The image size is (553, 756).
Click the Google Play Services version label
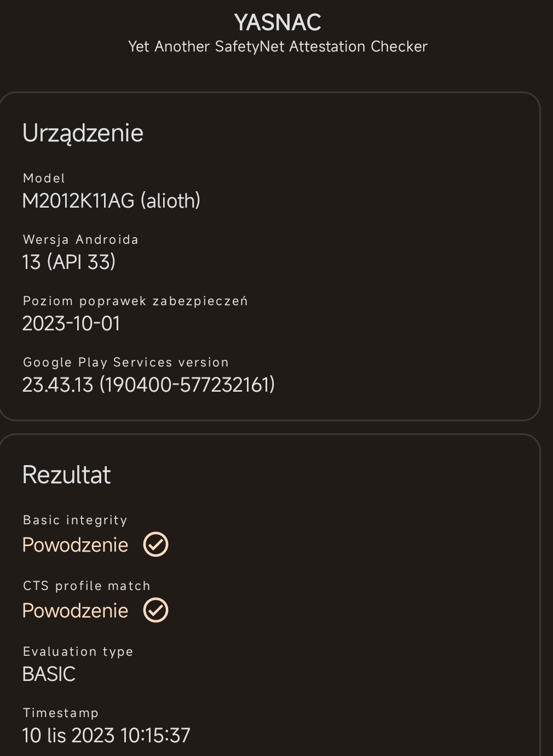[x=126, y=362]
